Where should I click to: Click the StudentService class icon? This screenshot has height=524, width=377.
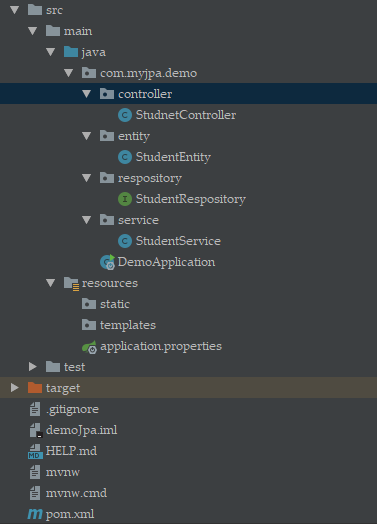pos(125,241)
